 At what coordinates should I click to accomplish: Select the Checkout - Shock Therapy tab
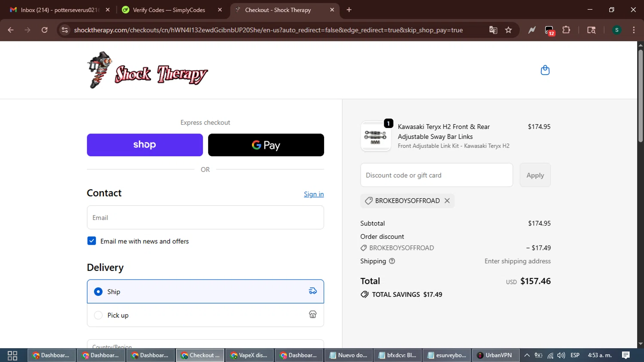[x=285, y=10]
